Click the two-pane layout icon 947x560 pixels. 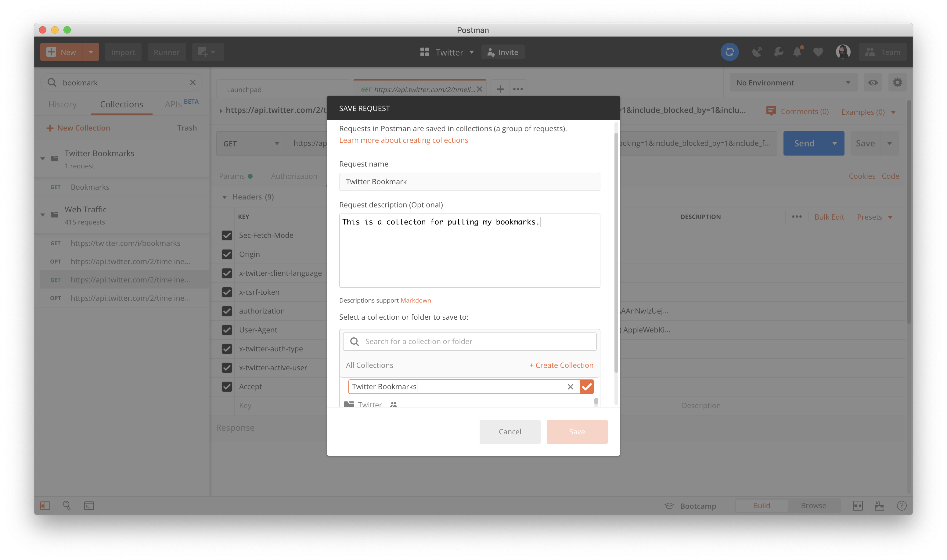[x=858, y=506]
